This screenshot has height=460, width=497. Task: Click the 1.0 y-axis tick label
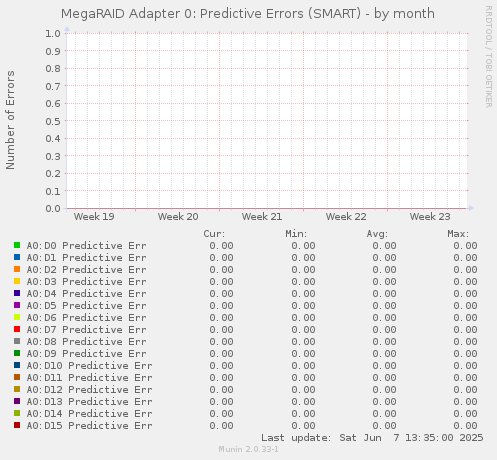pyautogui.click(x=53, y=33)
